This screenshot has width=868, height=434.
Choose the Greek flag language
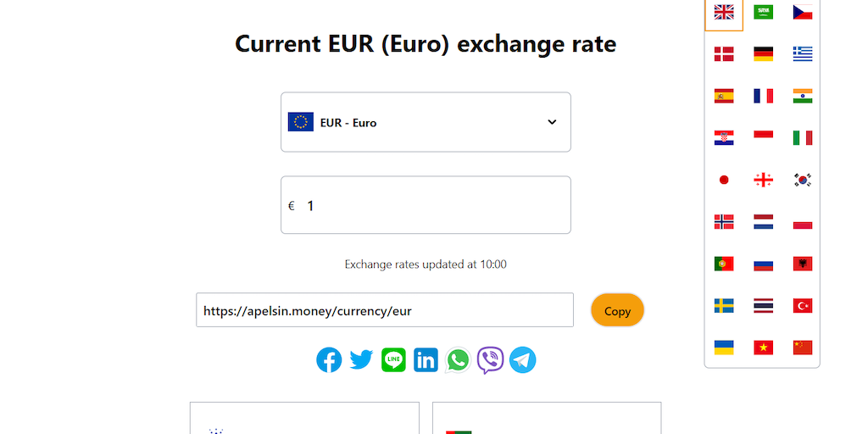[x=803, y=54]
